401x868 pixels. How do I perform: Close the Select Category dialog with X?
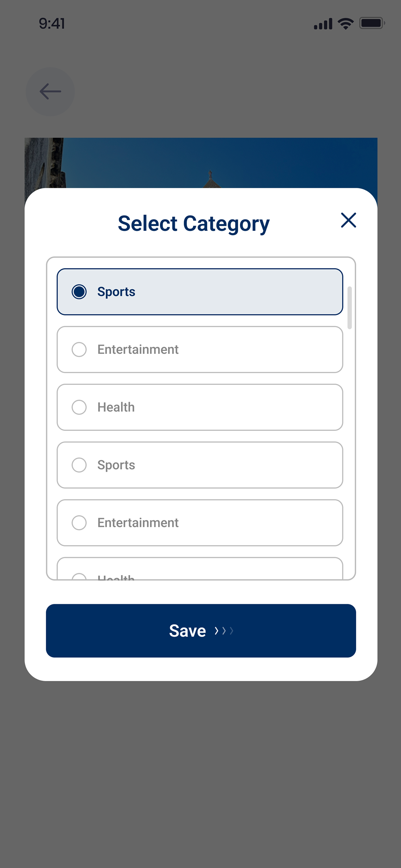click(x=348, y=220)
